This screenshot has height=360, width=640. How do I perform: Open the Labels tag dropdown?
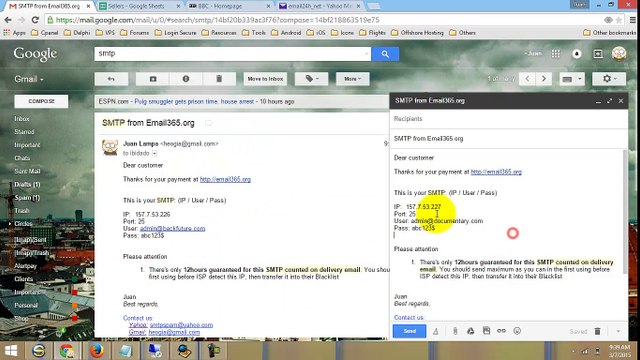tap(311, 79)
